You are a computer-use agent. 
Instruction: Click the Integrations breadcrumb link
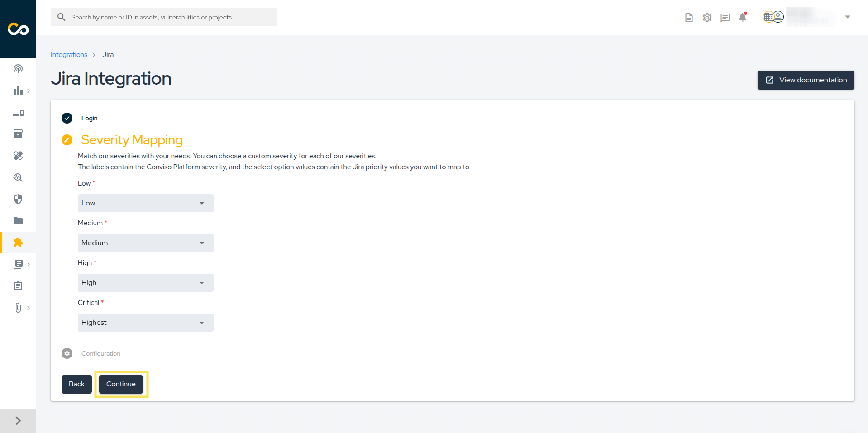click(x=69, y=55)
